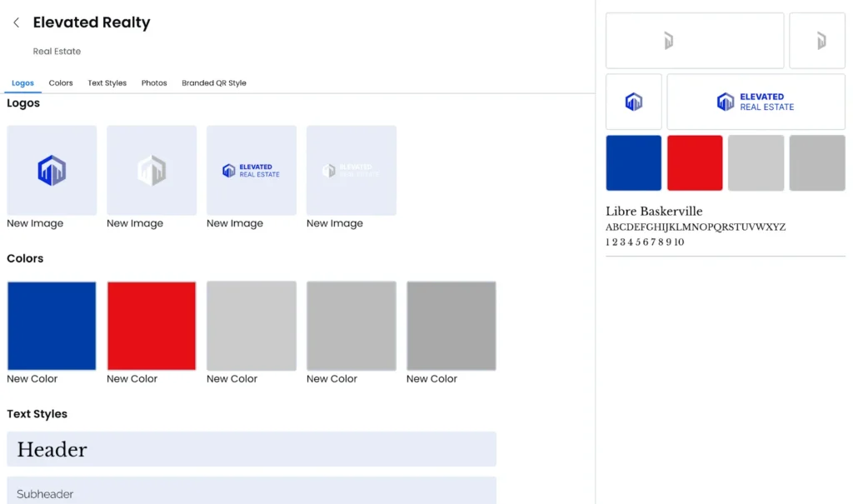
Task: Open the white Elevated Real Estate wordmark logo
Action: 352,170
